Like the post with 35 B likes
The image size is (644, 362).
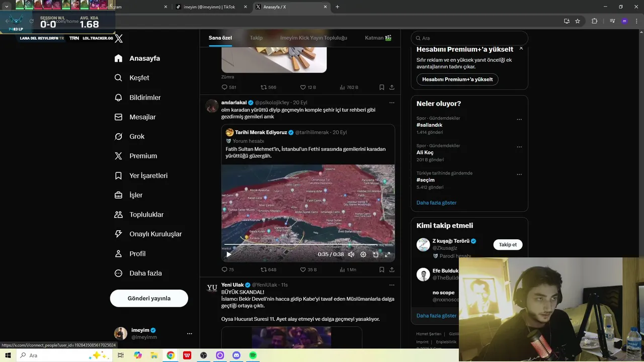point(308,269)
